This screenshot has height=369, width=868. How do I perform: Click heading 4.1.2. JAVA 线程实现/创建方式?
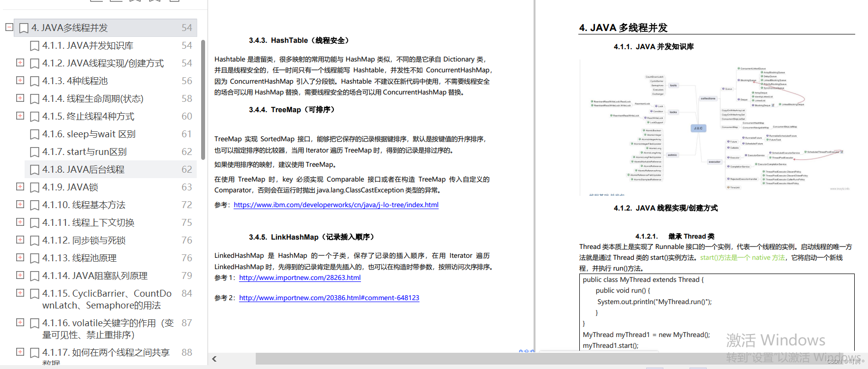tap(666, 208)
